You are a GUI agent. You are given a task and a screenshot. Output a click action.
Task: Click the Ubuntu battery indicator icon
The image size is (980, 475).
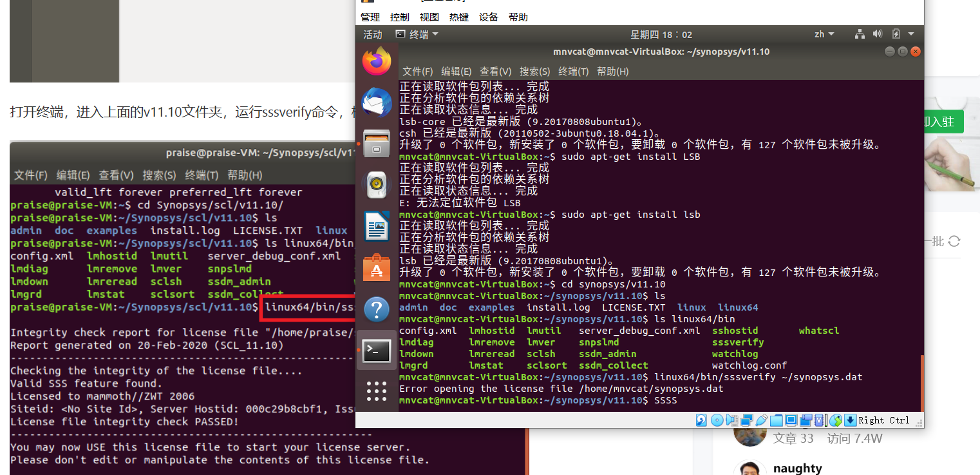896,34
